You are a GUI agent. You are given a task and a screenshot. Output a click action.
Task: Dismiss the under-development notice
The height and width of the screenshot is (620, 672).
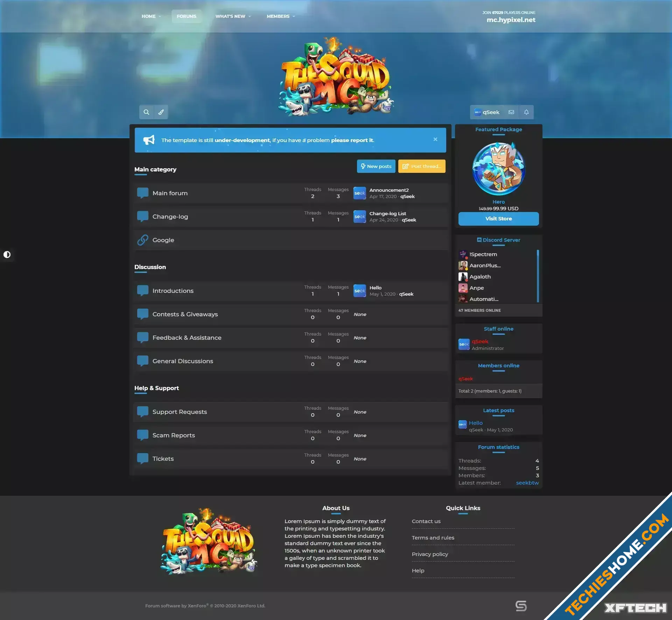click(x=435, y=139)
